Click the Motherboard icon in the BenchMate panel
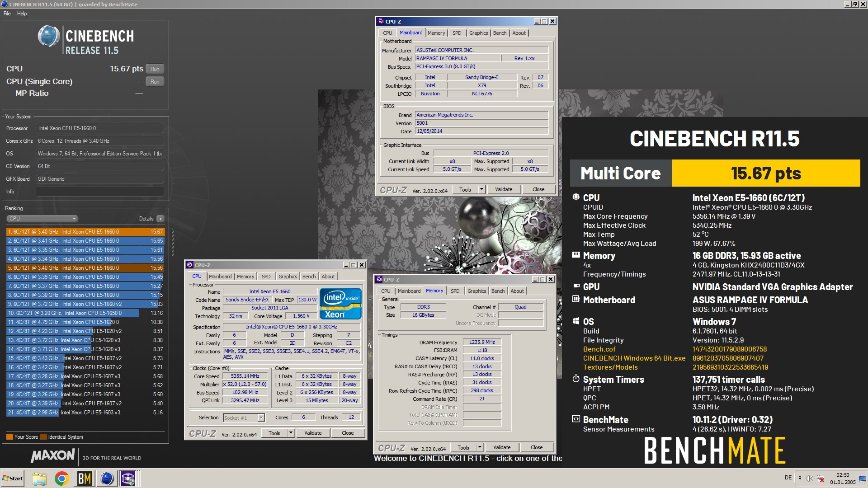 576,299
